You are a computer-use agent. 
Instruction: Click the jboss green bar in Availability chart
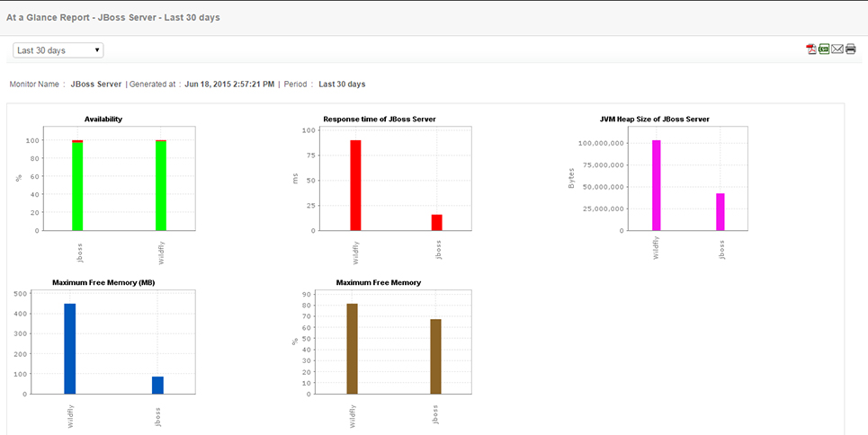click(77, 187)
